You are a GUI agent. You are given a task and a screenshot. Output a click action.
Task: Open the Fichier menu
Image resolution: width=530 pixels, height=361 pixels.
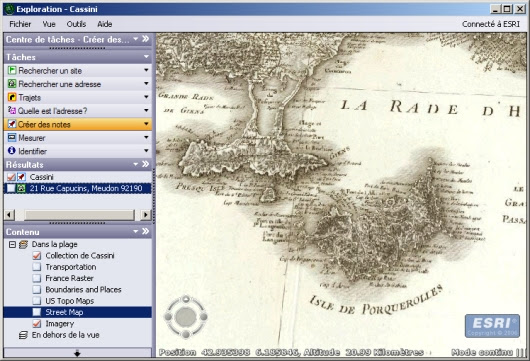[20, 24]
